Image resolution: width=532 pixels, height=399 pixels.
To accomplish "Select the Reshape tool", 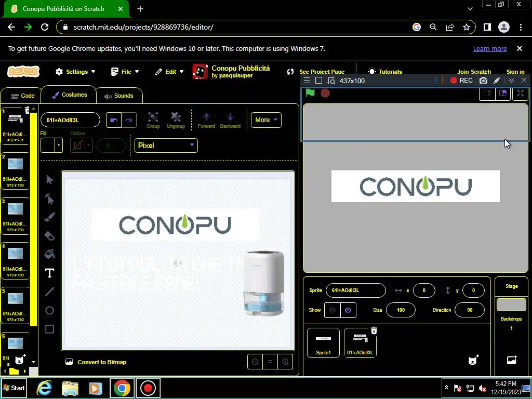I will tap(49, 198).
